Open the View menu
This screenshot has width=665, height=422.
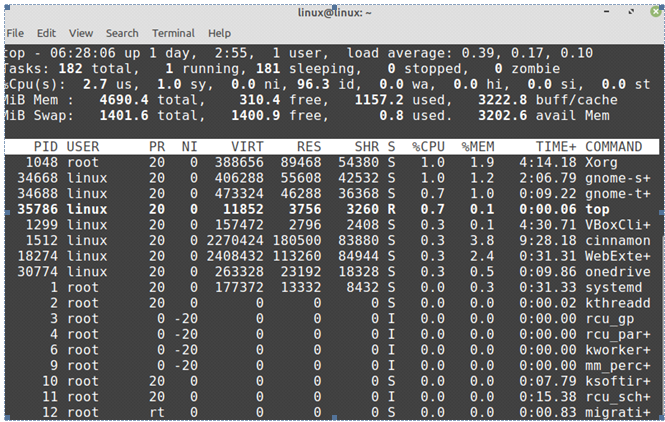[x=81, y=33]
